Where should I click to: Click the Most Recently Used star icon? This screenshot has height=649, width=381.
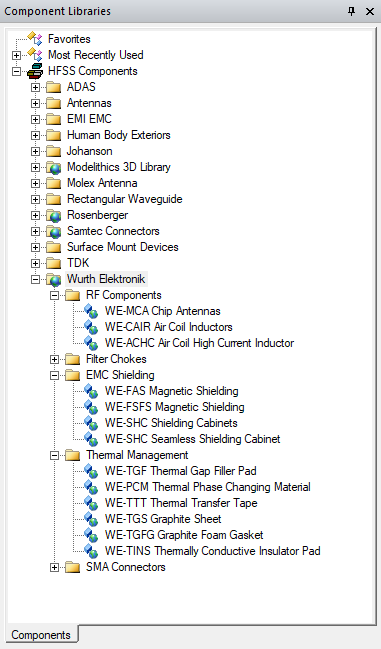click(x=35, y=55)
